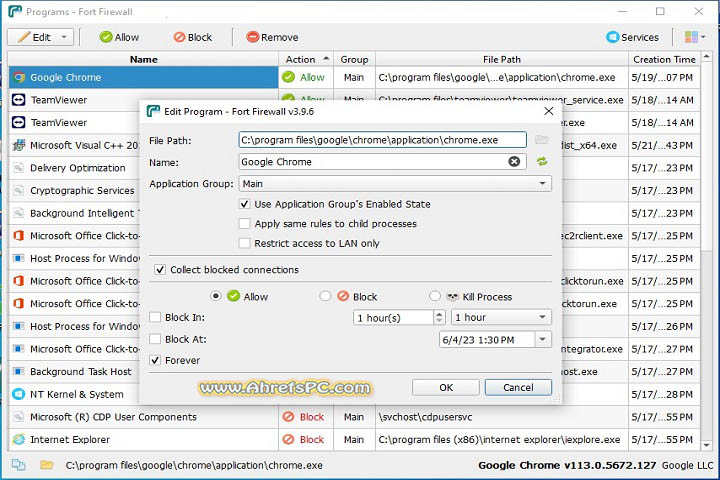Enable the Block At checkbox
This screenshot has width=720, height=480.
[155, 339]
